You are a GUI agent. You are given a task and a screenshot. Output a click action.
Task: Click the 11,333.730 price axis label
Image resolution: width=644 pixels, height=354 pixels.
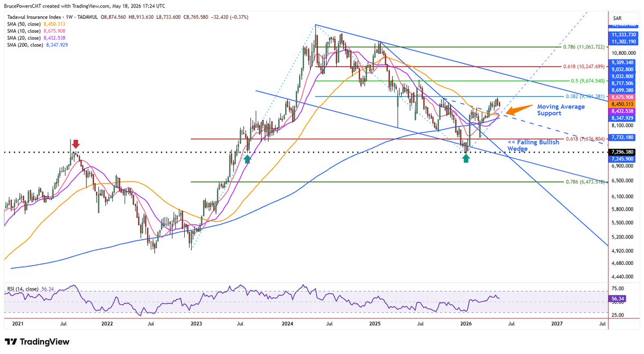pyautogui.click(x=623, y=35)
